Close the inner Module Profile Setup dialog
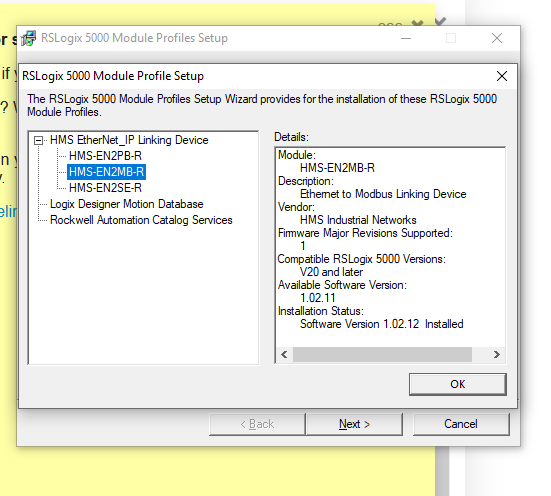The height and width of the screenshot is (496, 551). [502, 76]
